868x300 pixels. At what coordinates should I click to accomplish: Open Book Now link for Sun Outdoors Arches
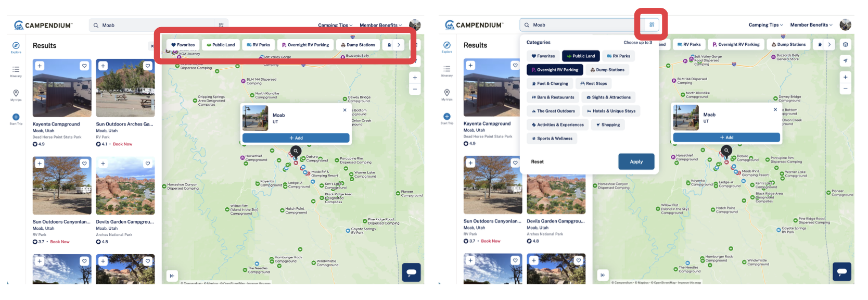pyautogui.click(x=122, y=144)
